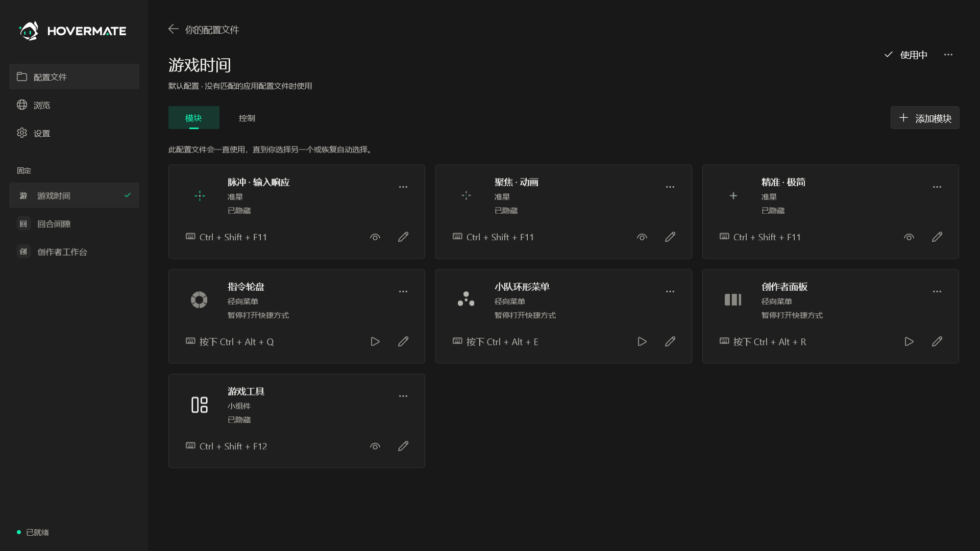Edit the 聚焦 · 动画 module with pencil icon
The image size is (980, 551).
[670, 237]
